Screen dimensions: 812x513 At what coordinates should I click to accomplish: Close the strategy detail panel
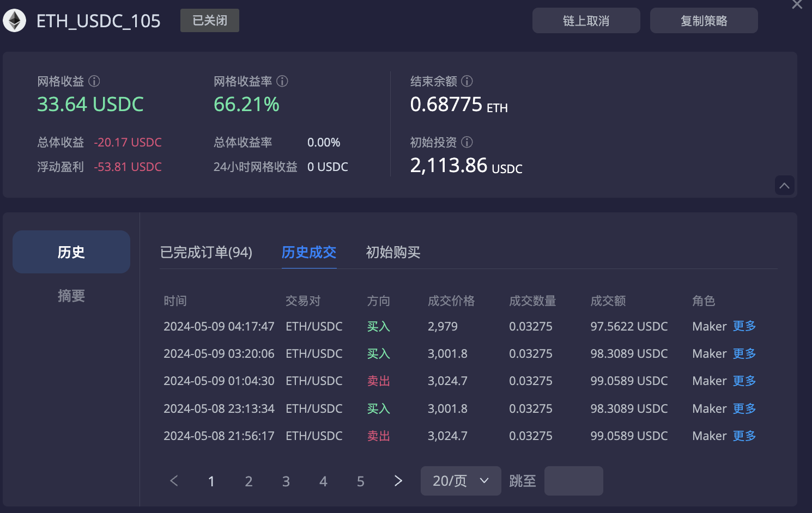[797, 4]
